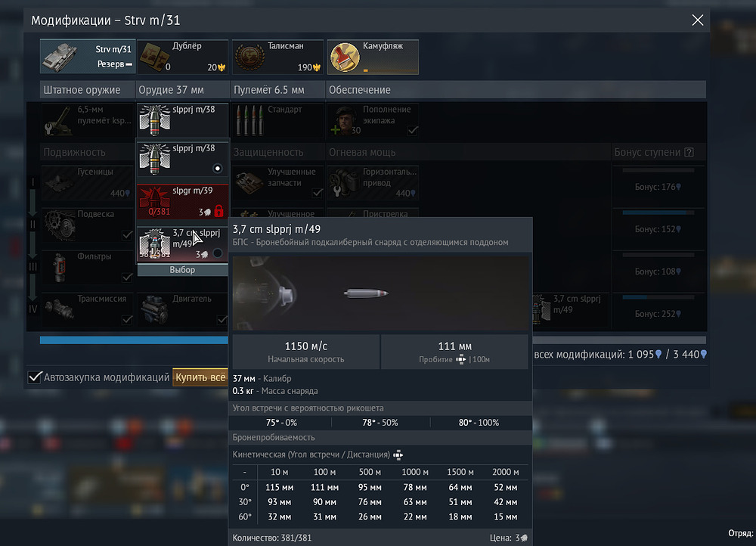The height and width of the screenshot is (546, 756).
Task: Open the Стандарт machine gun belt selector
Action: pyautogui.click(x=277, y=119)
